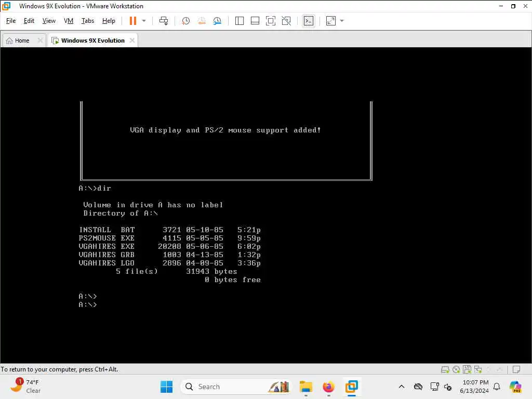Close the Windows 9X Evolution tab

tap(132, 41)
